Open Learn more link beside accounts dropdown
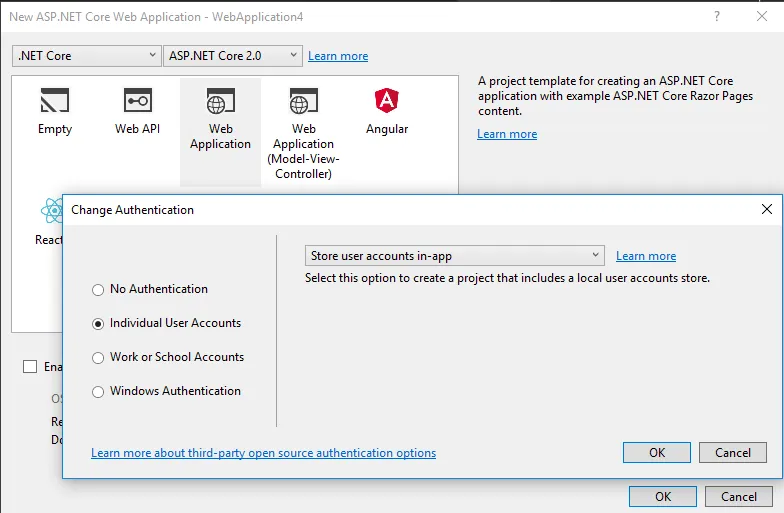 click(x=646, y=256)
